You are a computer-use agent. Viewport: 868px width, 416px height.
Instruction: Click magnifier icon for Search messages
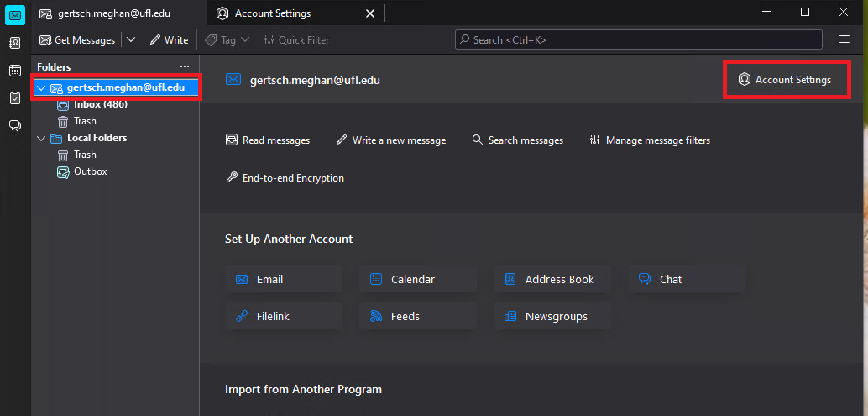(477, 140)
